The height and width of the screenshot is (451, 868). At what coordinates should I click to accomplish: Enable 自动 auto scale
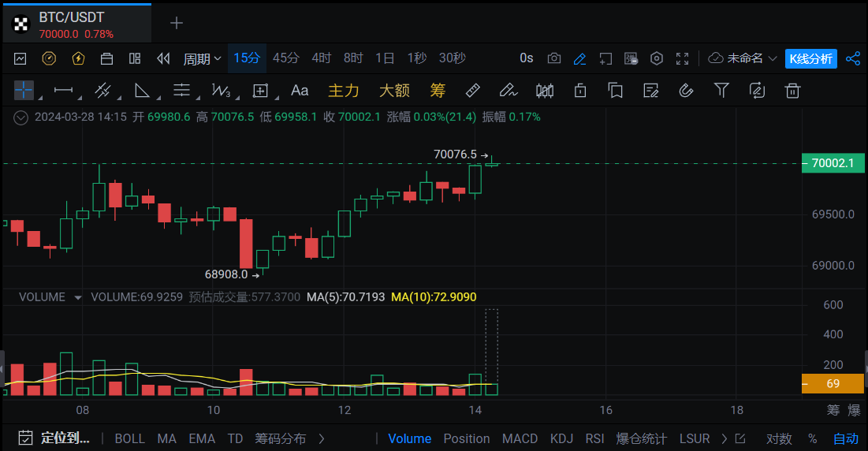click(845, 438)
